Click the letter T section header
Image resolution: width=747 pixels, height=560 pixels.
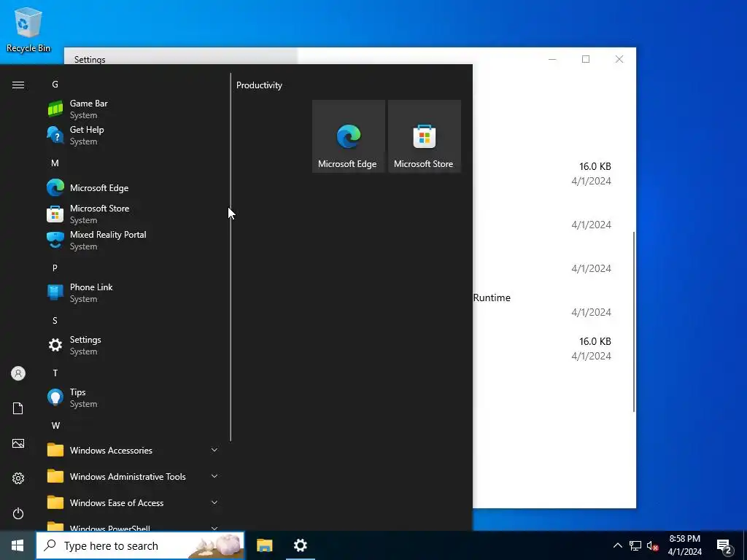coord(55,373)
